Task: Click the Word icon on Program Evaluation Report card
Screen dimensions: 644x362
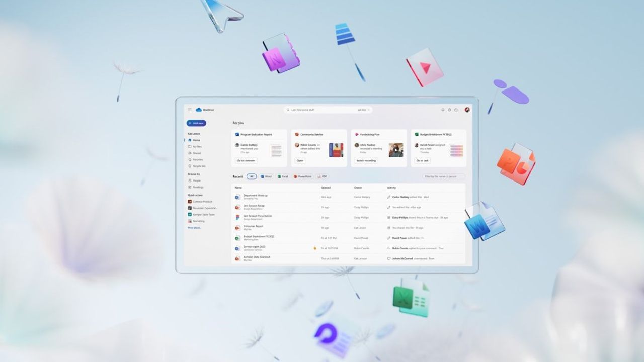Action: (x=237, y=135)
